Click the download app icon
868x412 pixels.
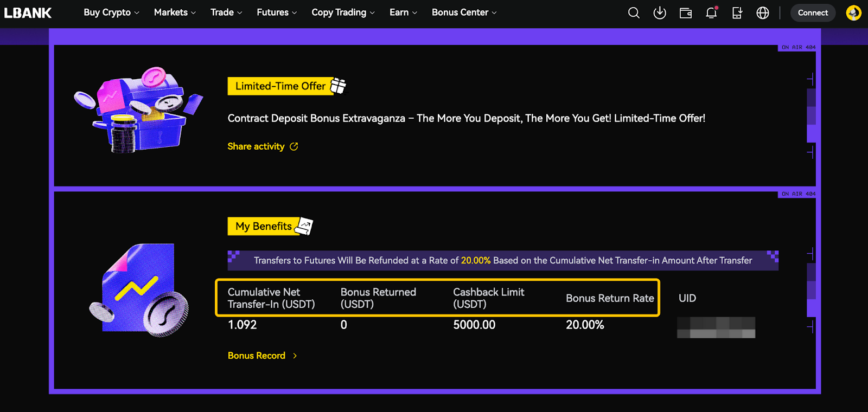[660, 12]
